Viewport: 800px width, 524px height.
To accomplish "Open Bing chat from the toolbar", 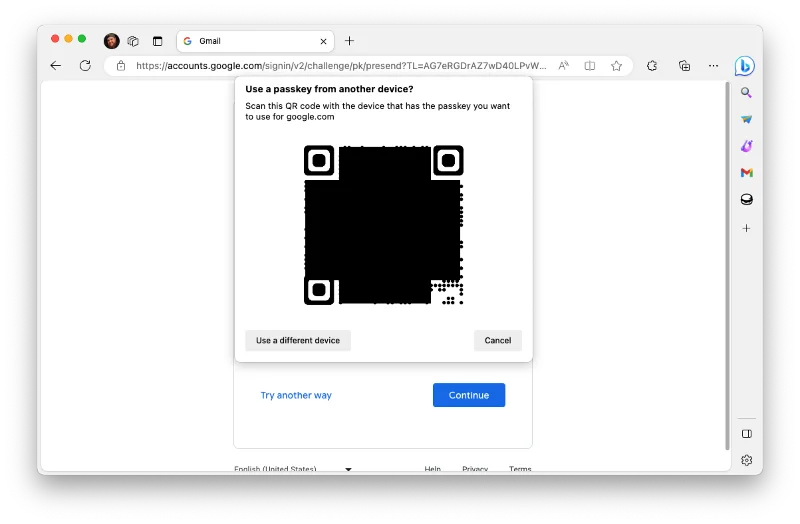I will pos(744,66).
